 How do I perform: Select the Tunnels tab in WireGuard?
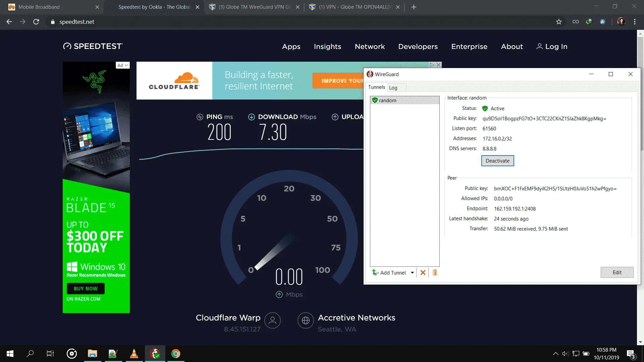pyautogui.click(x=376, y=87)
